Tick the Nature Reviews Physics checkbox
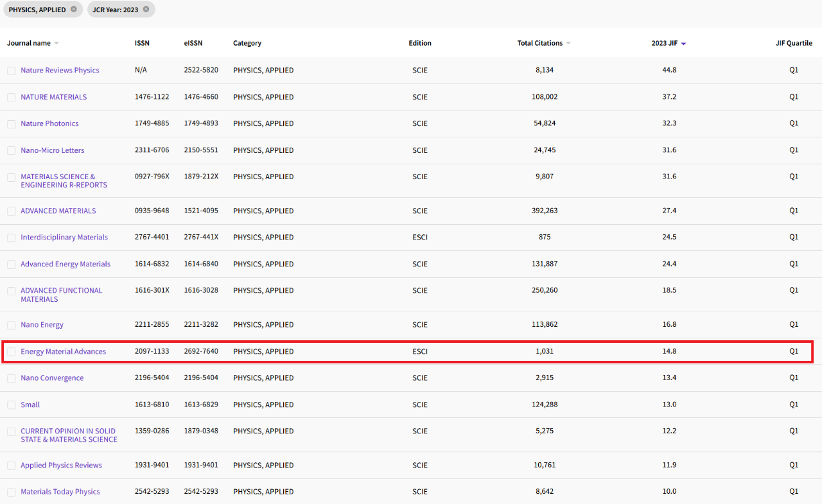The width and height of the screenshot is (822, 504). point(12,71)
